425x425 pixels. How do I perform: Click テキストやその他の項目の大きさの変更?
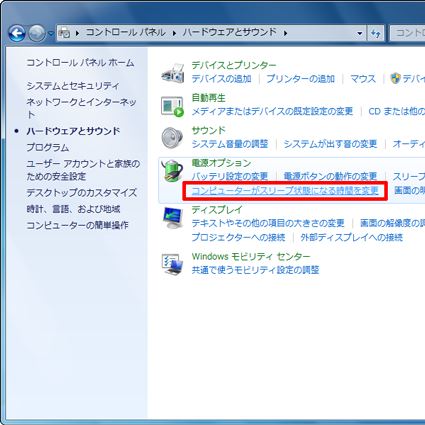pos(268,223)
